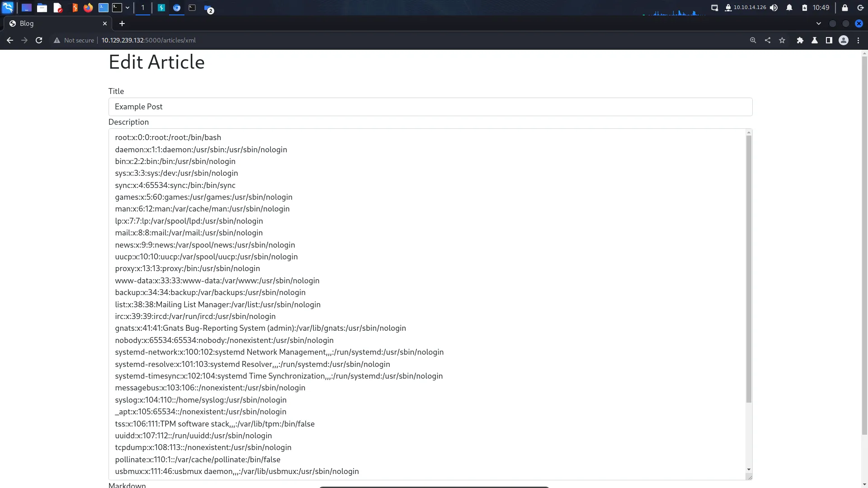The width and height of the screenshot is (868, 488).
Task: Click the www-data:x:33:33 line
Action: coord(217,281)
